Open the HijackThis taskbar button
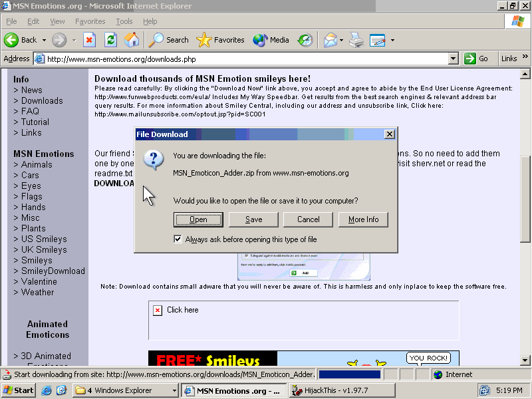Viewport: 532px width, 399px height. click(x=342, y=390)
